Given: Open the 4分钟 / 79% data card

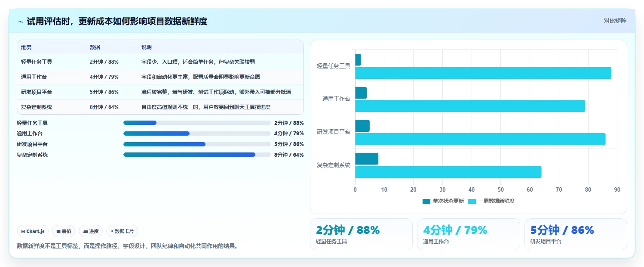Looking at the screenshot, I should point(469,234).
